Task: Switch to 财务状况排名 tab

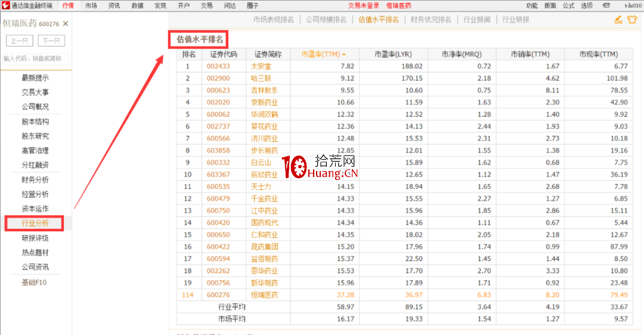Action: click(x=431, y=20)
